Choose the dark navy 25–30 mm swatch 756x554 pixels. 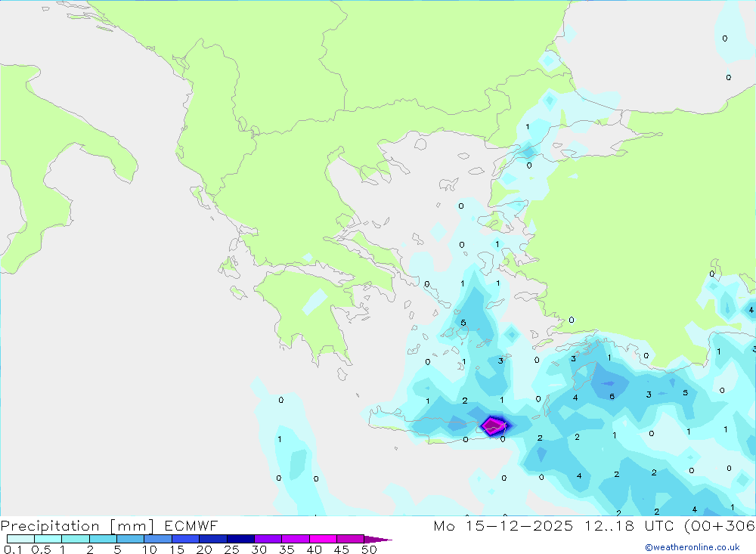click(x=240, y=539)
